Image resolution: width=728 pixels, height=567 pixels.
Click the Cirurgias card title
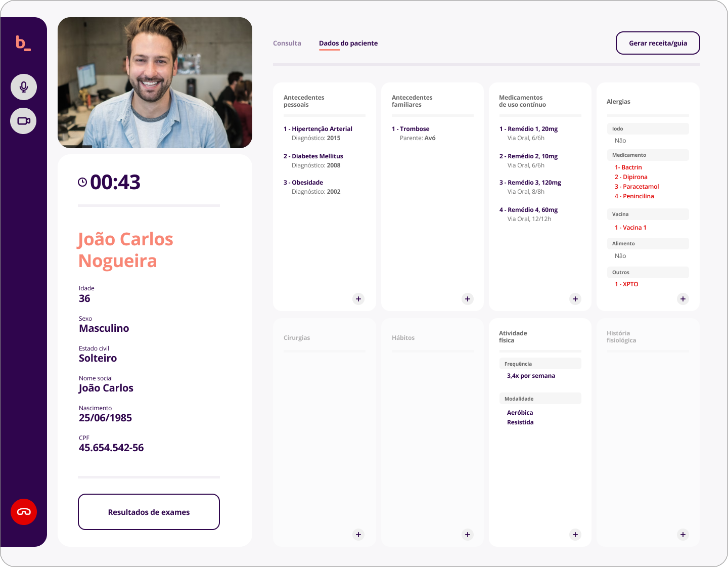click(297, 338)
